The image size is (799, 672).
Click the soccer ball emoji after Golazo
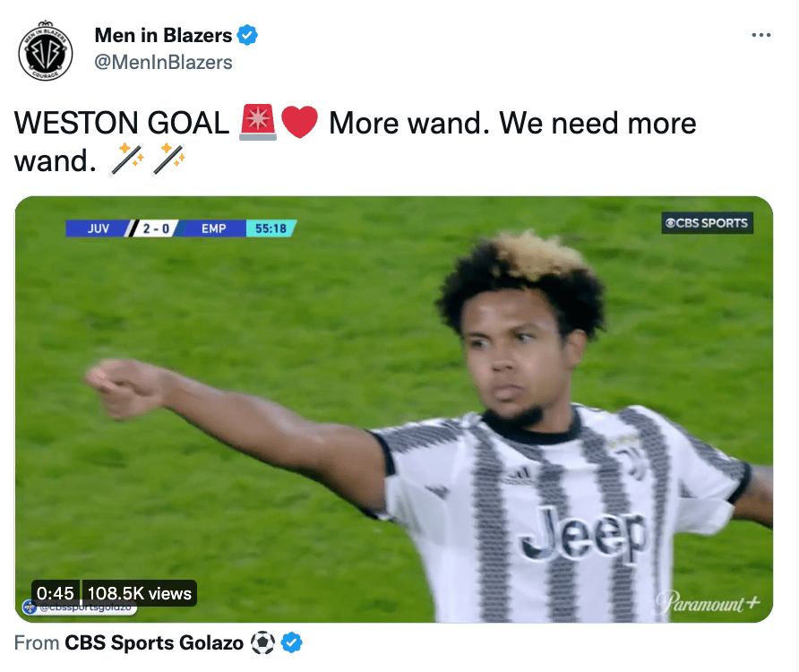coord(263,643)
